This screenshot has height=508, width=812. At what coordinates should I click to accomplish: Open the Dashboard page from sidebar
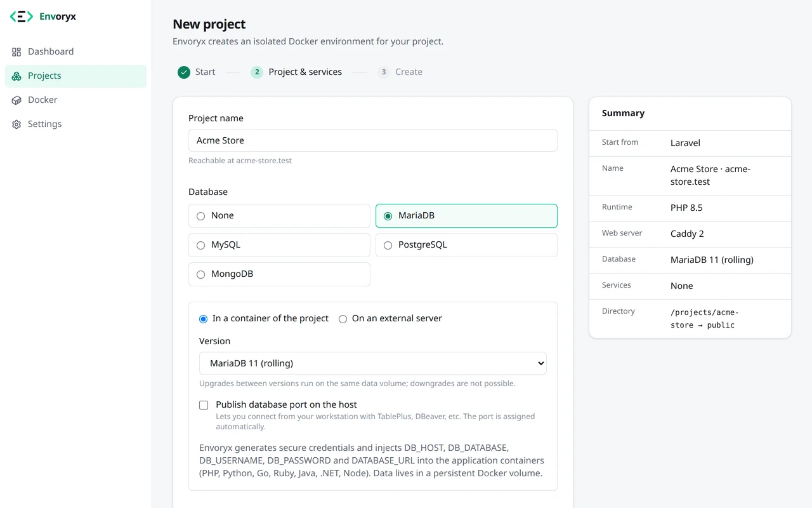tap(75, 51)
